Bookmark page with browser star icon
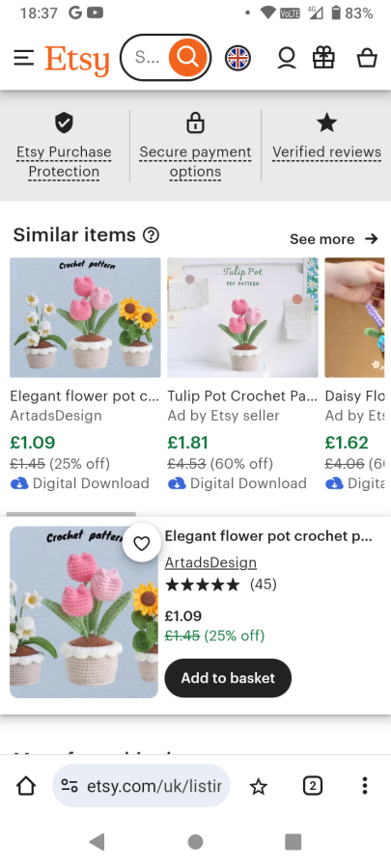391x868 pixels. [x=259, y=786]
